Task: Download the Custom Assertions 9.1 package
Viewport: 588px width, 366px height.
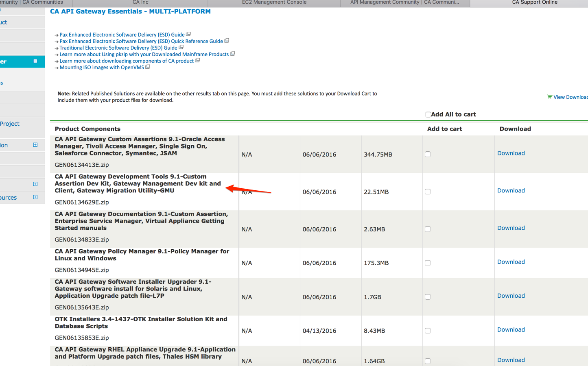Action: [x=511, y=153]
